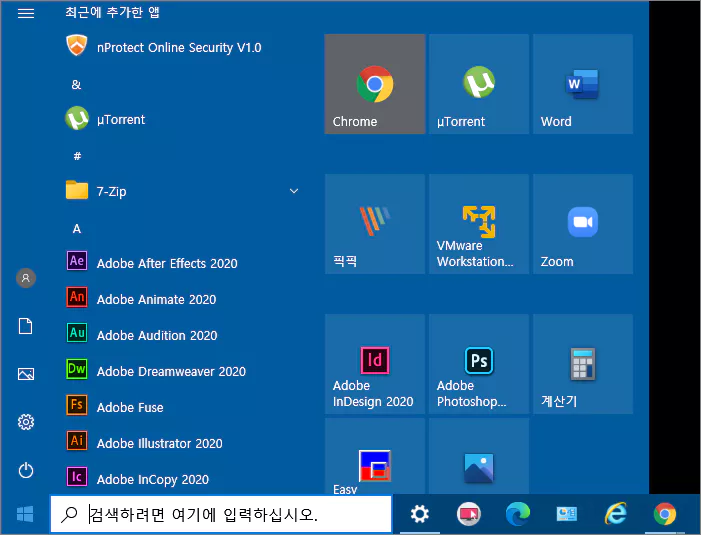
Task: Expand the hamburger menu in Start
Action: pos(26,13)
